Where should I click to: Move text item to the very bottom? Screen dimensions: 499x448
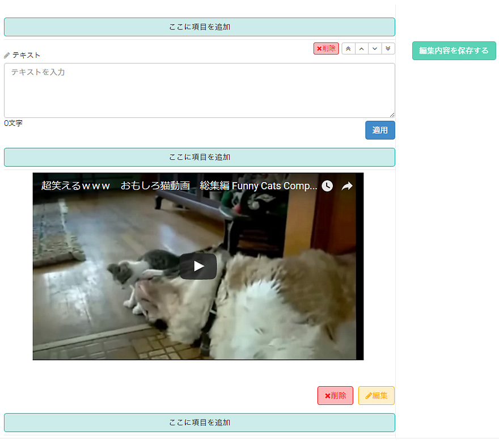[x=388, y=49]
